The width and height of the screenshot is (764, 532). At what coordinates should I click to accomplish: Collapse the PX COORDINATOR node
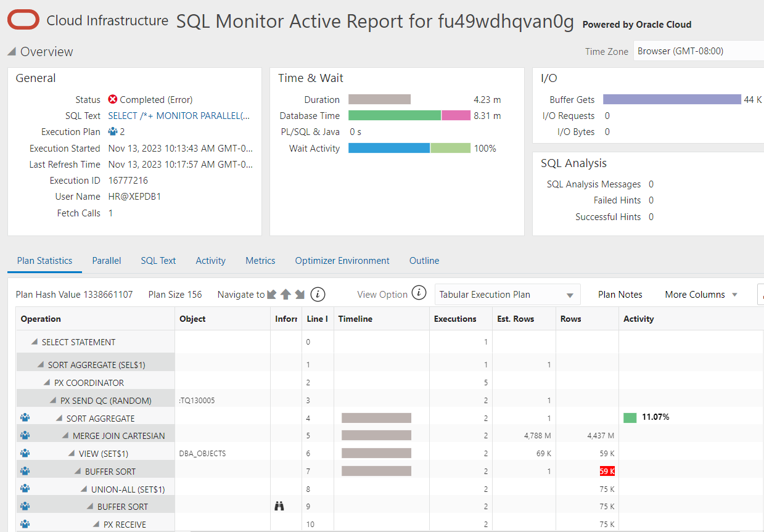pos(47,383)
